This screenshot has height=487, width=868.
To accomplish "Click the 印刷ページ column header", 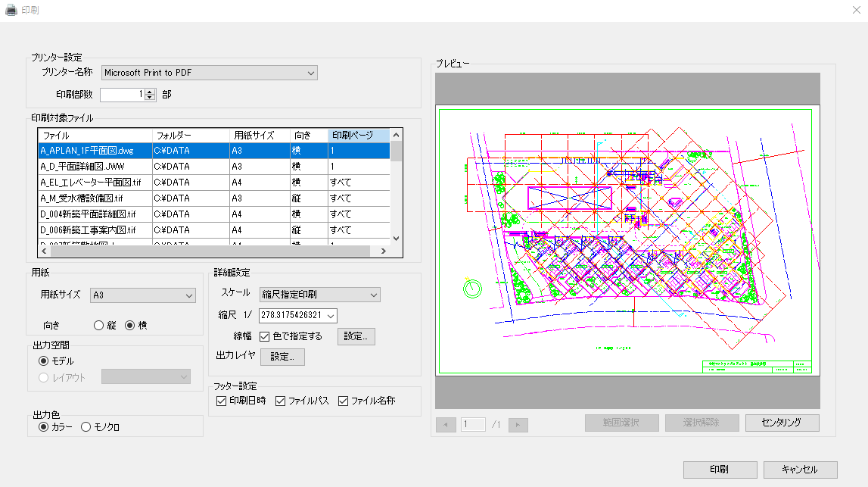I will 359,135.
